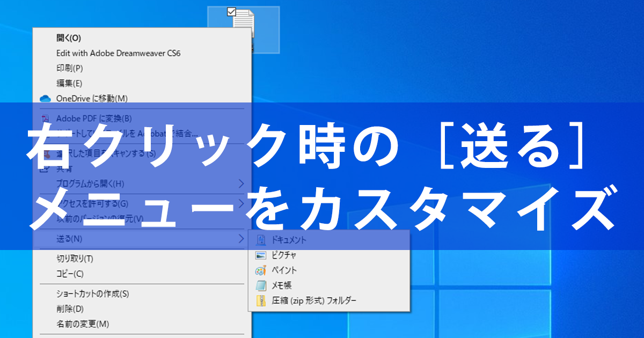Choose 編集(E) from the context menu

[142, 83]
